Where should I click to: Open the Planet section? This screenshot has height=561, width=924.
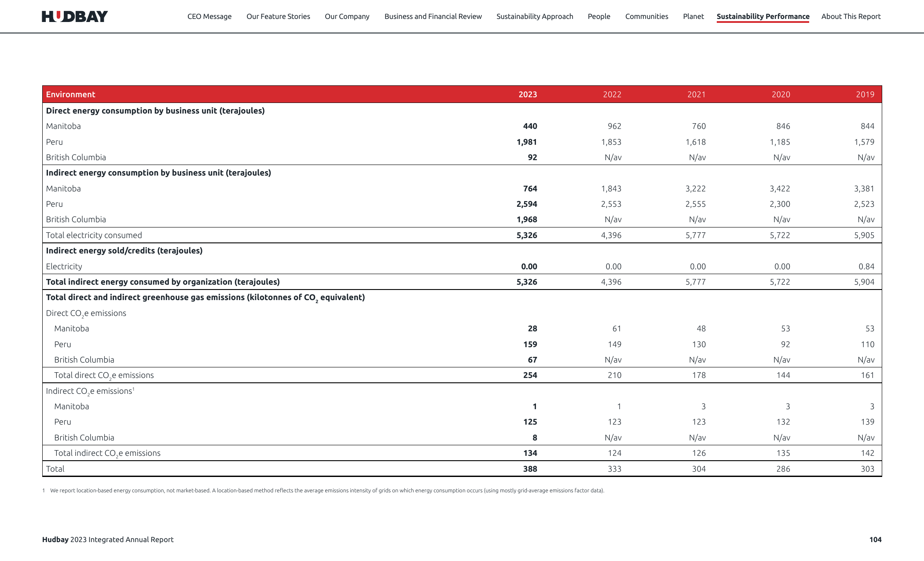(x=693, y=16)
